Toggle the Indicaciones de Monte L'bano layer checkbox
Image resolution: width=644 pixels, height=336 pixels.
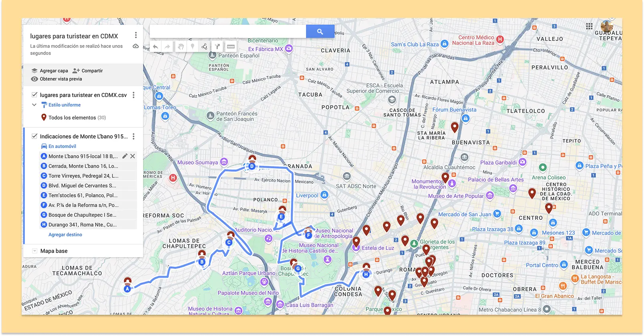[34, 136]
